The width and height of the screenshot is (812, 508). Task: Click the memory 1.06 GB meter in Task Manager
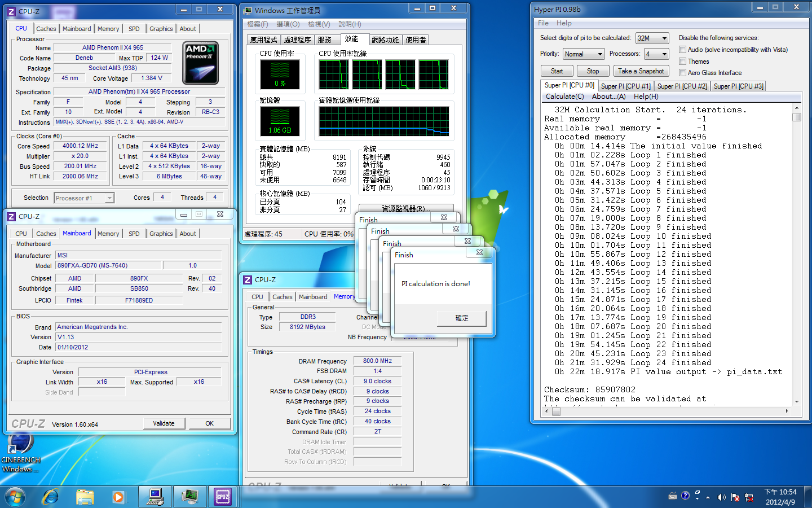(280, 121)
